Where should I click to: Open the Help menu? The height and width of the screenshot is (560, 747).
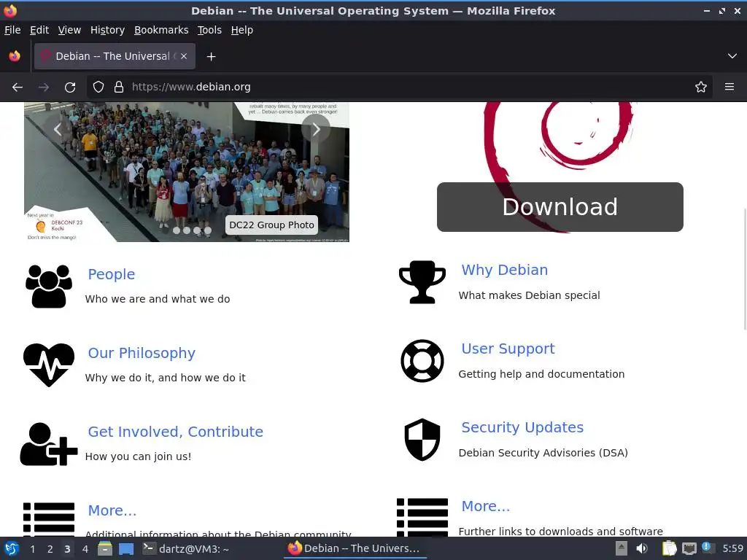[242, 30]
